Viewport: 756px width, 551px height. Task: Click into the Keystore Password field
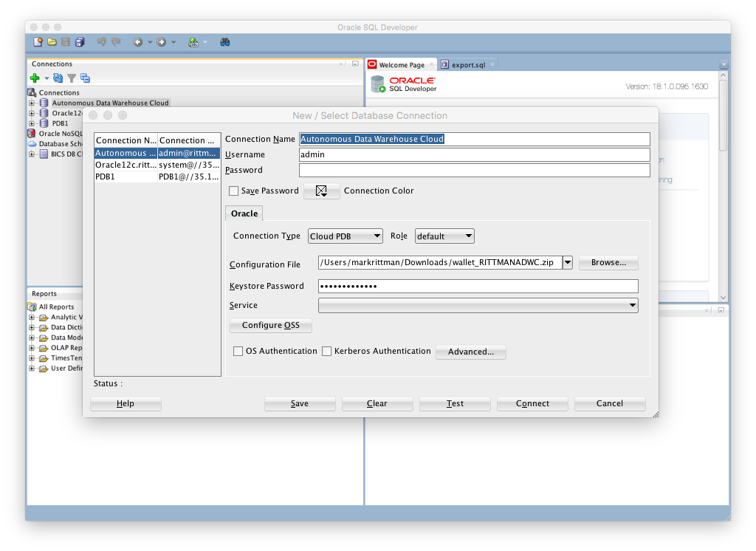[478, 286]
